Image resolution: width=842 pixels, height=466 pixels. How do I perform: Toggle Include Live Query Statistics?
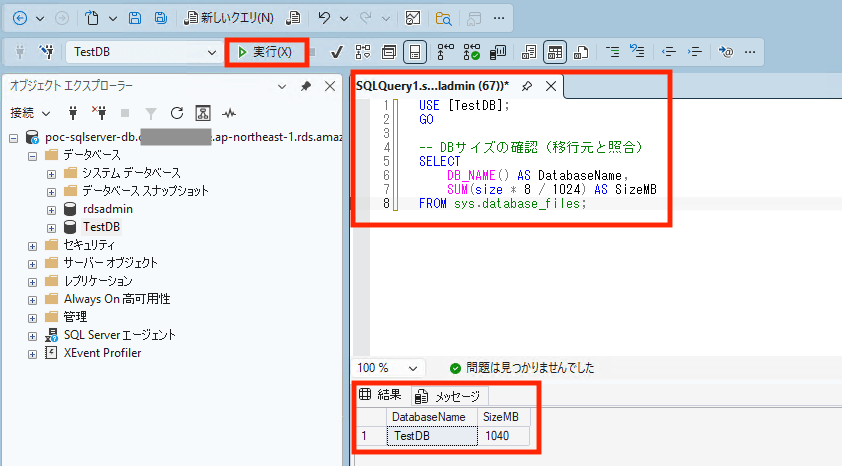tap(471, 52)
